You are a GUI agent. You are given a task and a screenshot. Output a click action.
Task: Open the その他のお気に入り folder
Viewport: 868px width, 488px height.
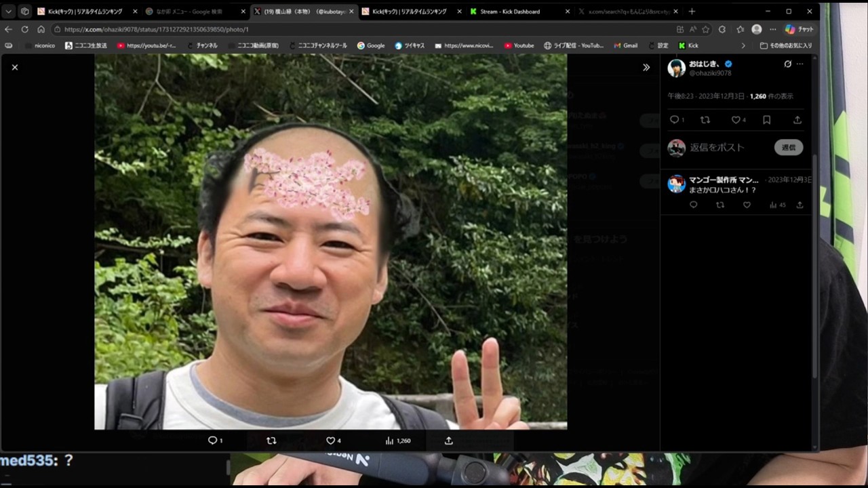coord(786,45)
